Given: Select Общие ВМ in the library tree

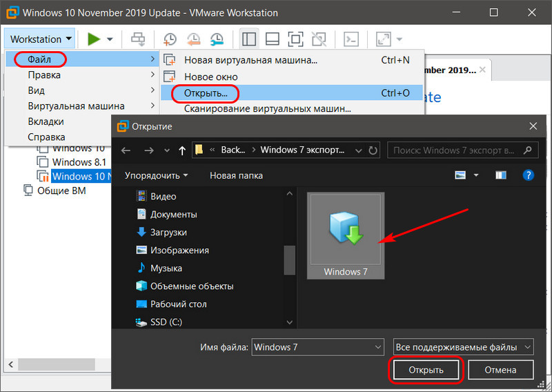Looking at the screenshot, I should (x=61, y=190).
